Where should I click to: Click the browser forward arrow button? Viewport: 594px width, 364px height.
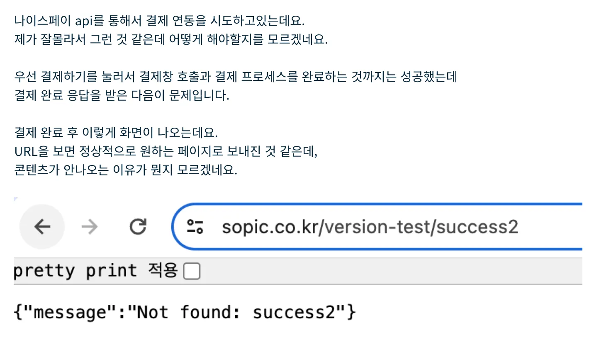pos(90,227)
